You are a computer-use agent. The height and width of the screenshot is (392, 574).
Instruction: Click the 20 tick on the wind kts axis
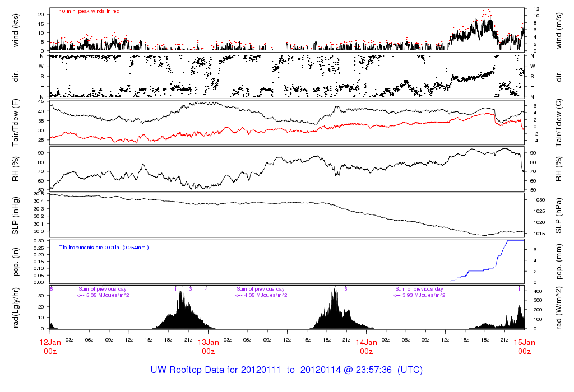coord(41,15)
